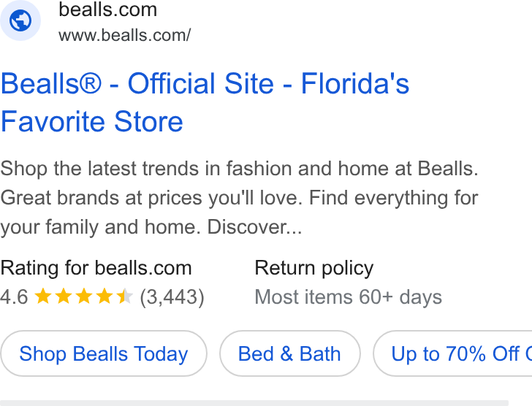Click the first gold rating star
Viewport: 532px width, 406px height.
tap(43, 296)
